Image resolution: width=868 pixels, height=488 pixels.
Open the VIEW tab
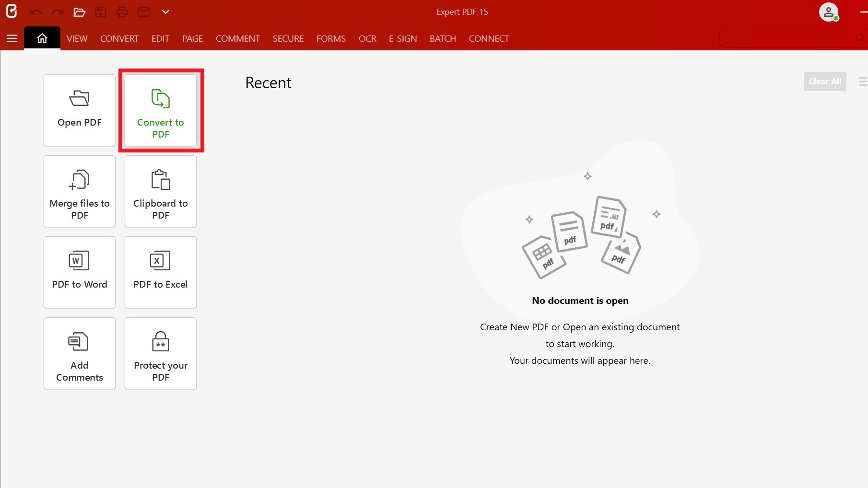point(77,38)
